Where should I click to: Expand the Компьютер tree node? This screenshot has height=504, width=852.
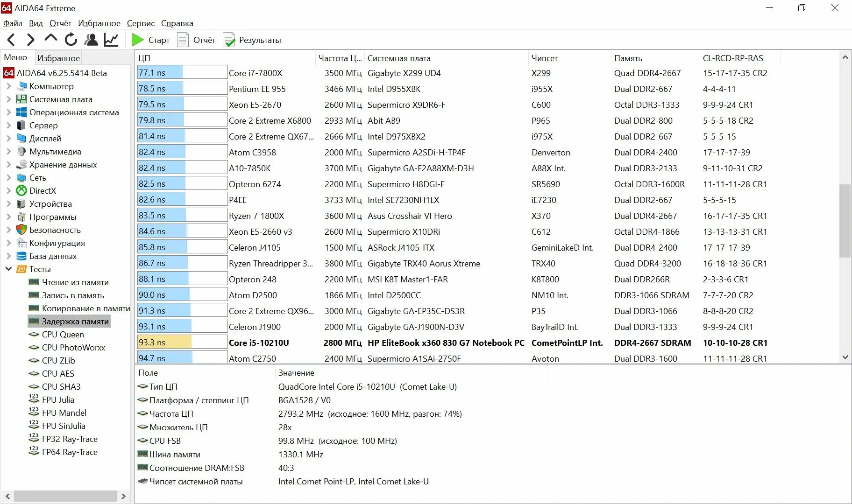coord(8,86)
